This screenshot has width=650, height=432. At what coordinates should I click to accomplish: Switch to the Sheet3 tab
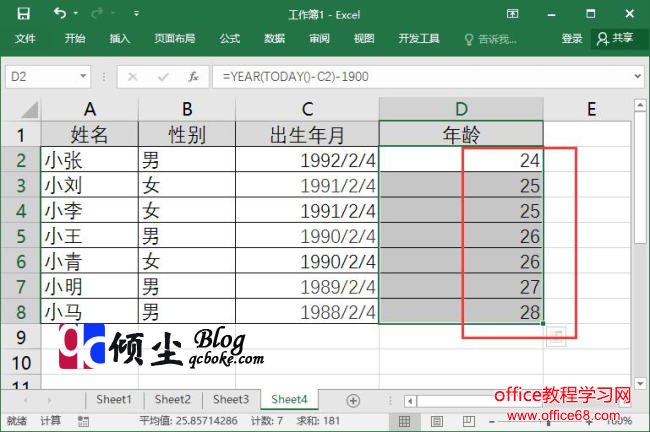click(x=231, y=400)
